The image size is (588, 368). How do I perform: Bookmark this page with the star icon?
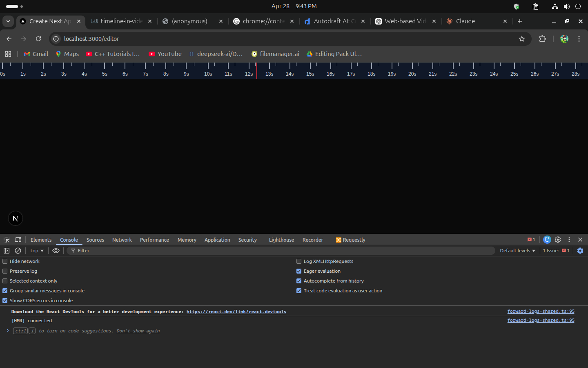click(x=521, y=39)
